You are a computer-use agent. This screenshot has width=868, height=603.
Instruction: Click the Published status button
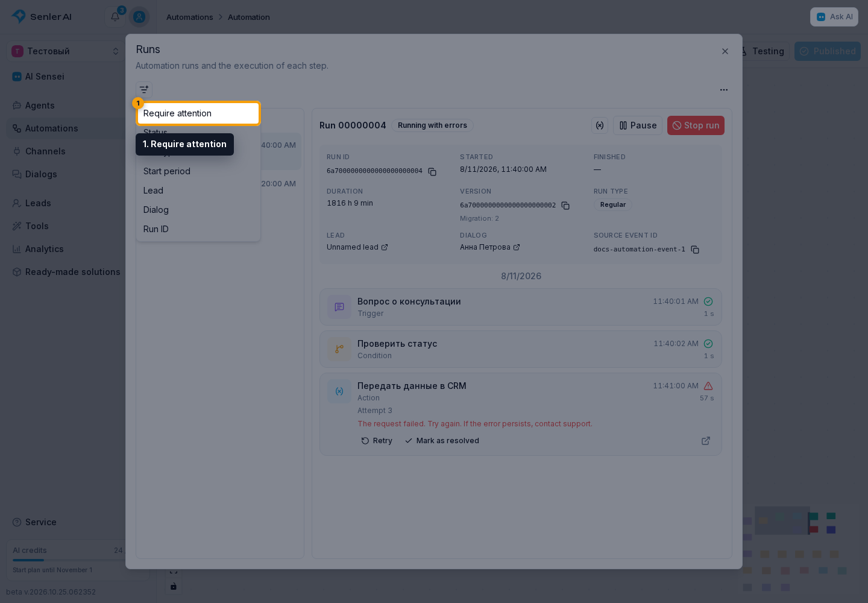click(x=828, y=51)
